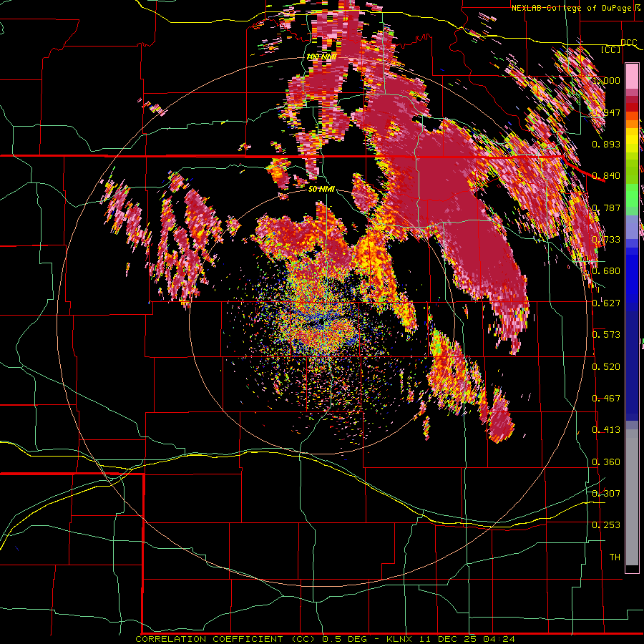Select the "0.893" scale value
644x644 pixels.
[607, 144]
